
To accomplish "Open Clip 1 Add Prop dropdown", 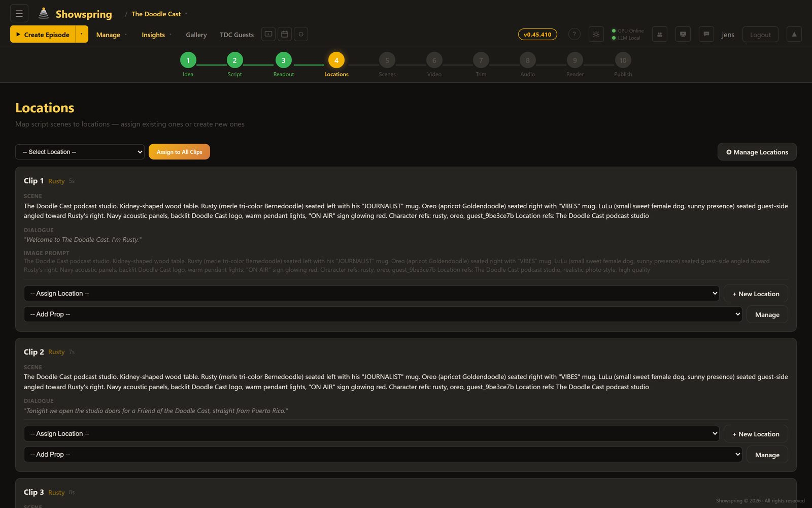I will coord(383,314).
